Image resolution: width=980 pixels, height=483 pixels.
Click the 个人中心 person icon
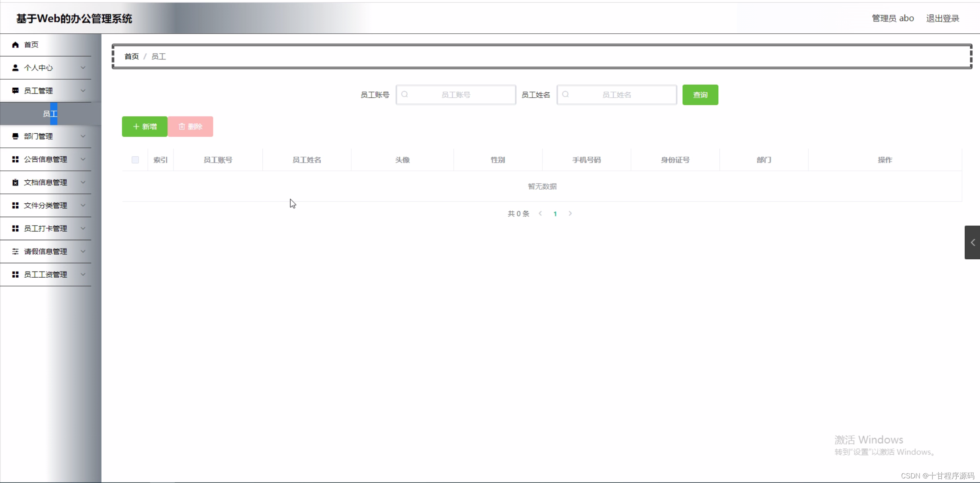coord(15,68)
